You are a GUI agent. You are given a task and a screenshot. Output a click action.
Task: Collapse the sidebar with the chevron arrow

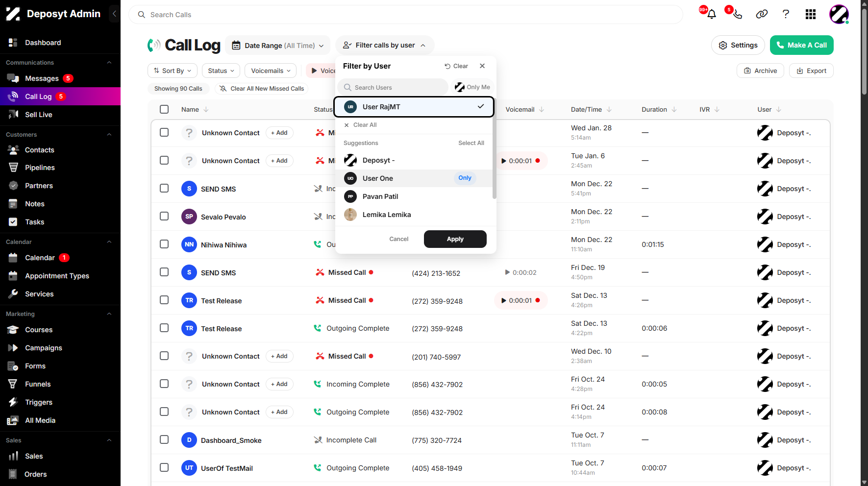[114, 14]
